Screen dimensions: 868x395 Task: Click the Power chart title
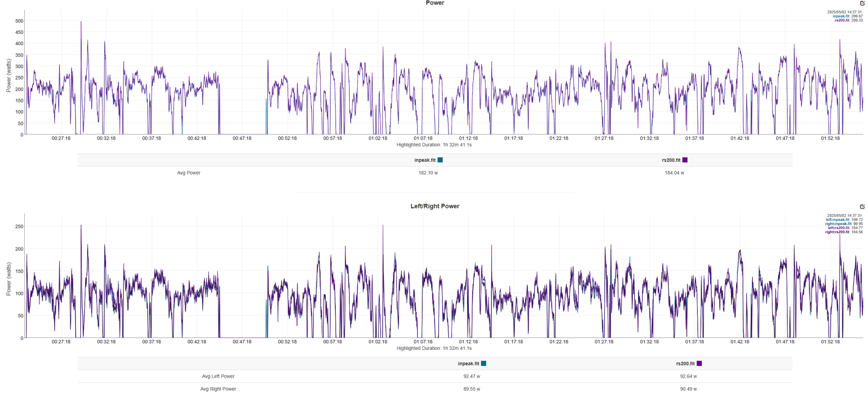pos(434,3)
